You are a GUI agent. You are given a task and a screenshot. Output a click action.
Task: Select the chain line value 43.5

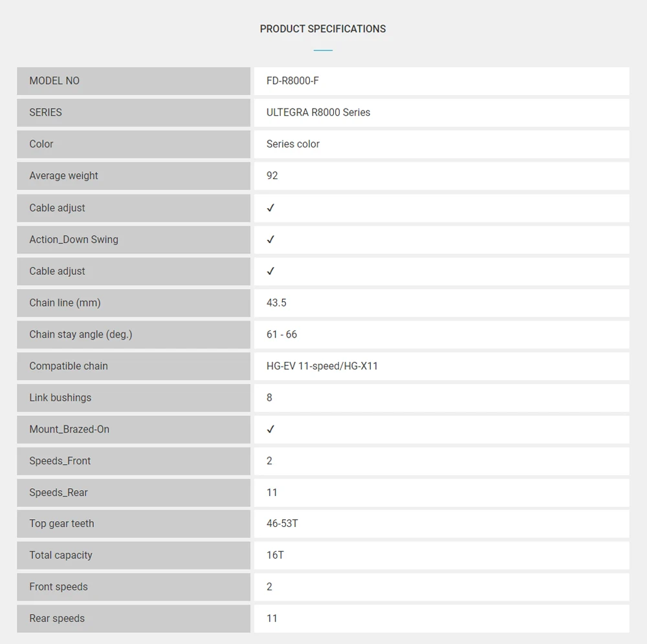coord(276,303)
